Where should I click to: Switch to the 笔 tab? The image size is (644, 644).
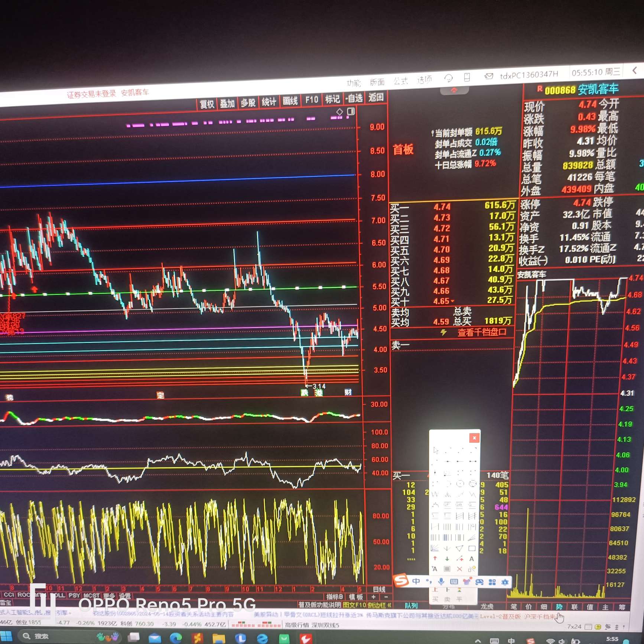(x=514, y=606)
